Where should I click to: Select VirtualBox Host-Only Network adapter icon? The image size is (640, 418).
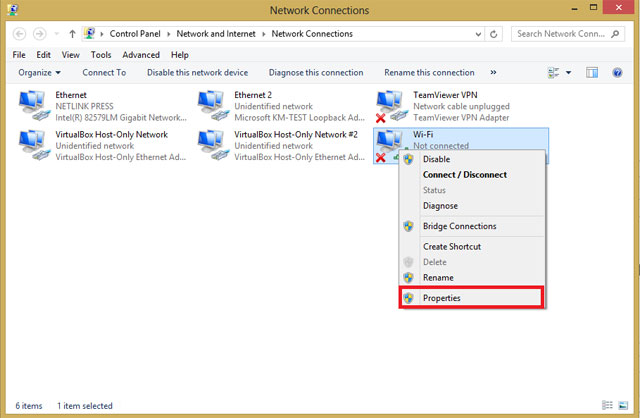[x=34, y=145]
